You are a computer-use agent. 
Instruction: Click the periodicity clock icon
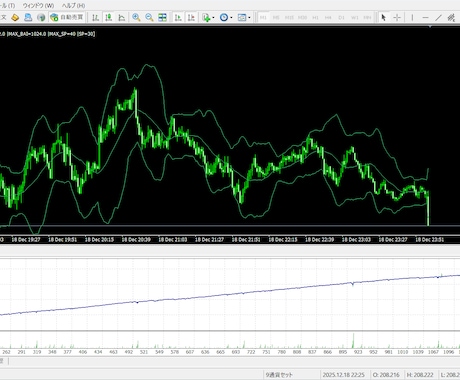(224, 17)
